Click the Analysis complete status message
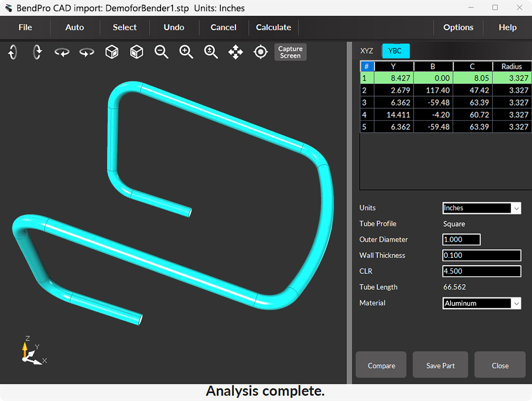 pyautogui.click(x=265, y=391)
